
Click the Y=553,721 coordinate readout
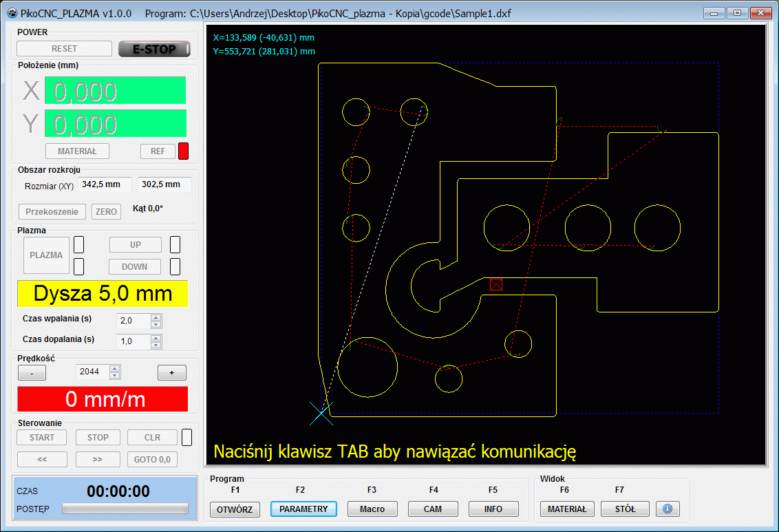264,51
